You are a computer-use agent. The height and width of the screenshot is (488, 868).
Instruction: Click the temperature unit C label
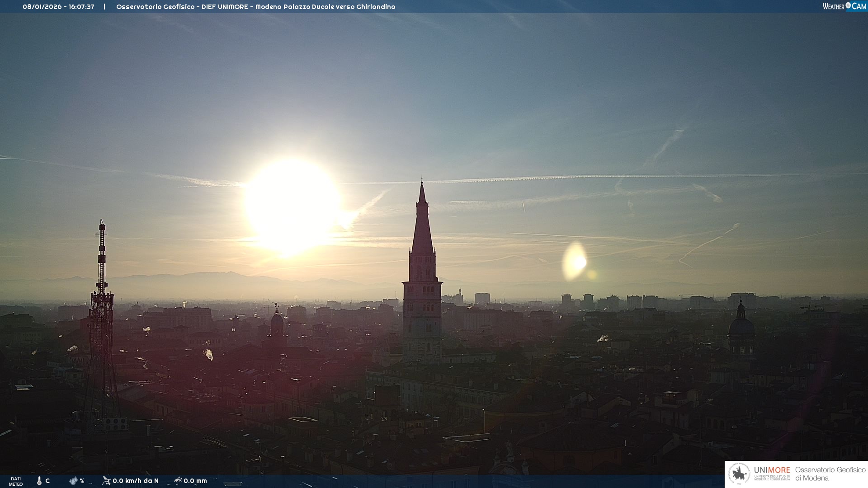(x=47, y=481)
